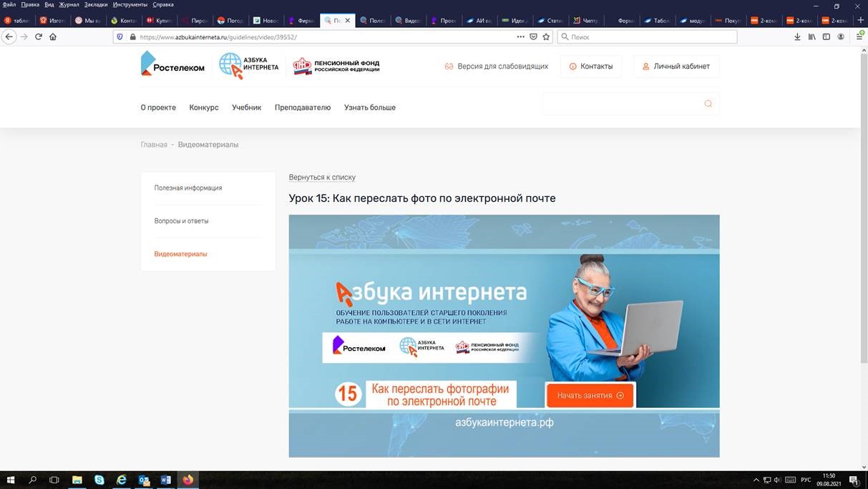Open Личный кабинет button

click(x=676, y=67)
